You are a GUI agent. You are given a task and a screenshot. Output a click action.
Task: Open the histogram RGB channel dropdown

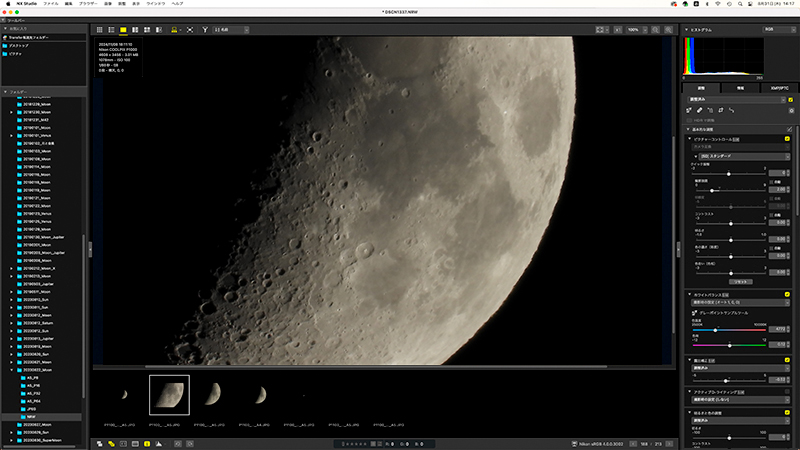coord(779,30)
